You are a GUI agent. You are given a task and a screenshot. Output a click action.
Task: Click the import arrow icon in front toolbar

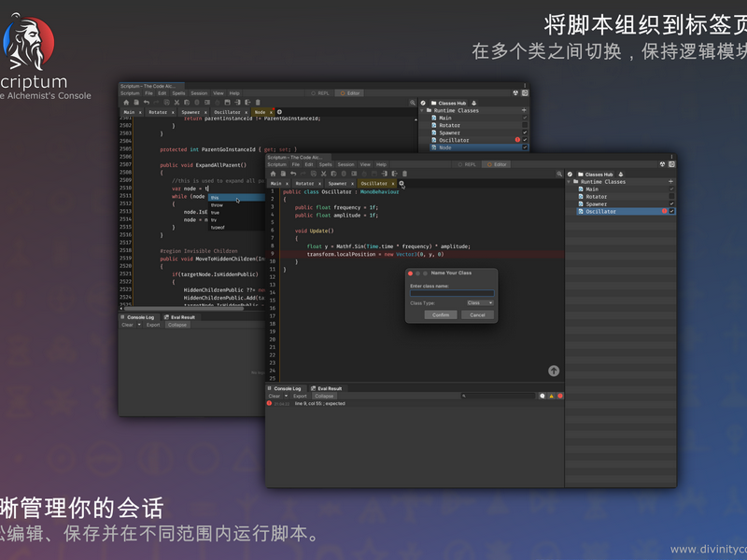click(385, 174)
